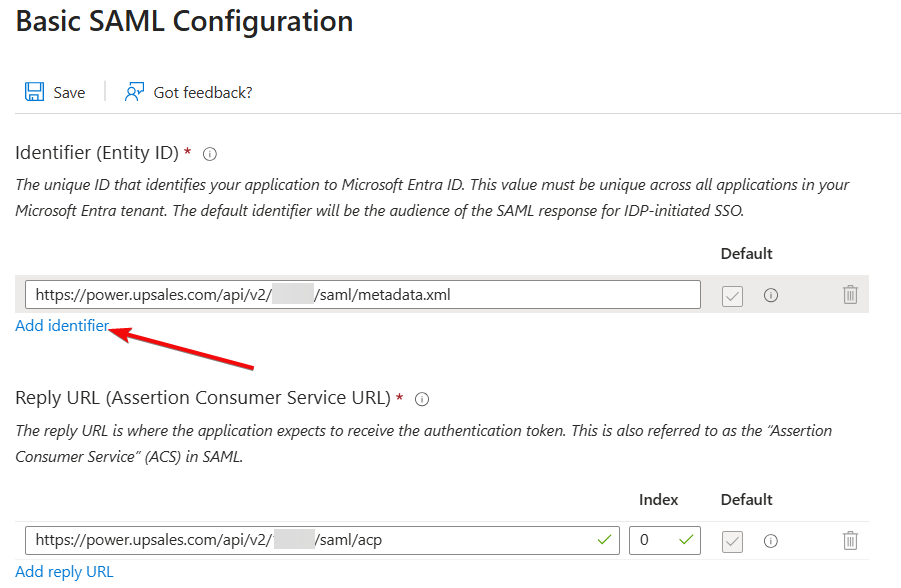The width and height of the screenshot is (901, 588).
Task: Click the Identifier (Entity ID) heading text
Action: coord(97,153)
